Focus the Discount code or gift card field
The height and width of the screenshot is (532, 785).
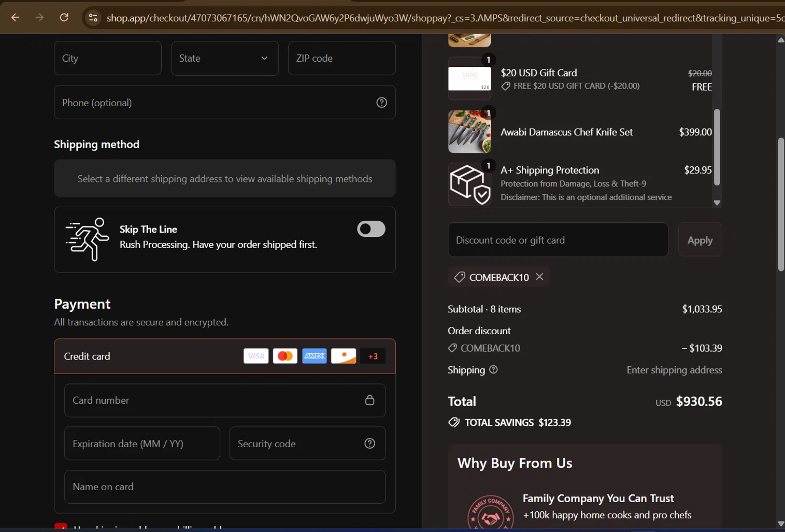pyautogui.click(x=558, y=240)
